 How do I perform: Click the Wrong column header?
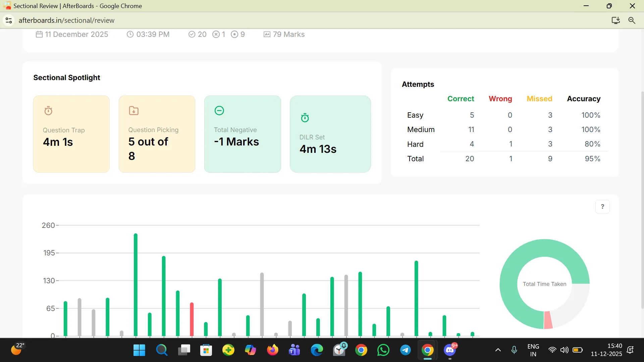tap(500, 99)
